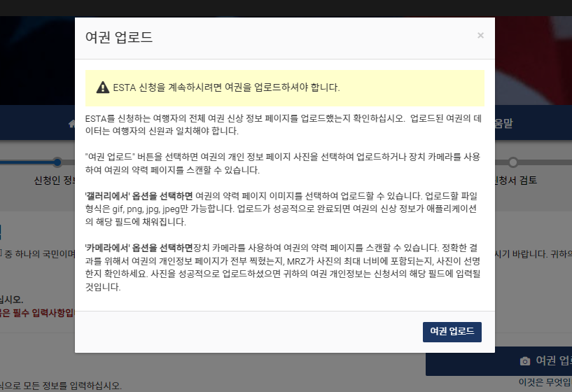
Task: Click the 이것은 무엇입 link in the background page
Action: (545, 382)
